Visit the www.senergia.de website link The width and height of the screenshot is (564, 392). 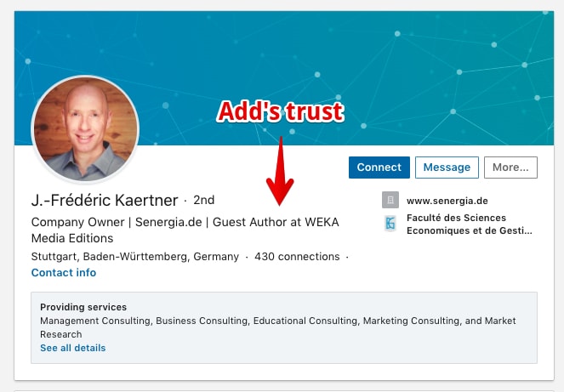click(447, 201)
